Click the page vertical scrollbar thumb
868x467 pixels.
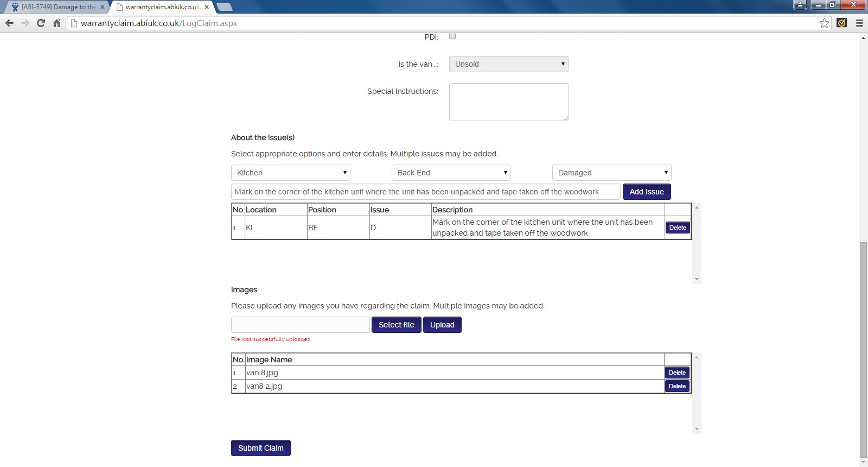pos(863,350)
